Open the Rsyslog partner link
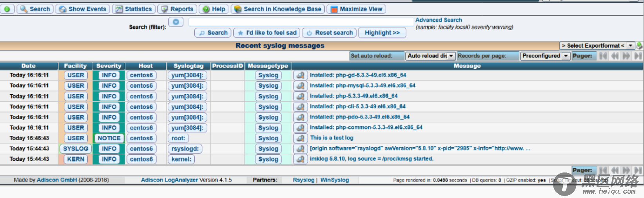This screenshot has height=198, width=644. pyautogui.click(x=303, y=180)
